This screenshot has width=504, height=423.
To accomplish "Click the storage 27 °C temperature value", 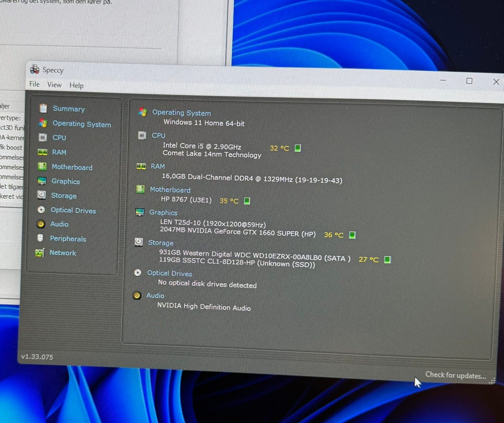I will (369, 259).
